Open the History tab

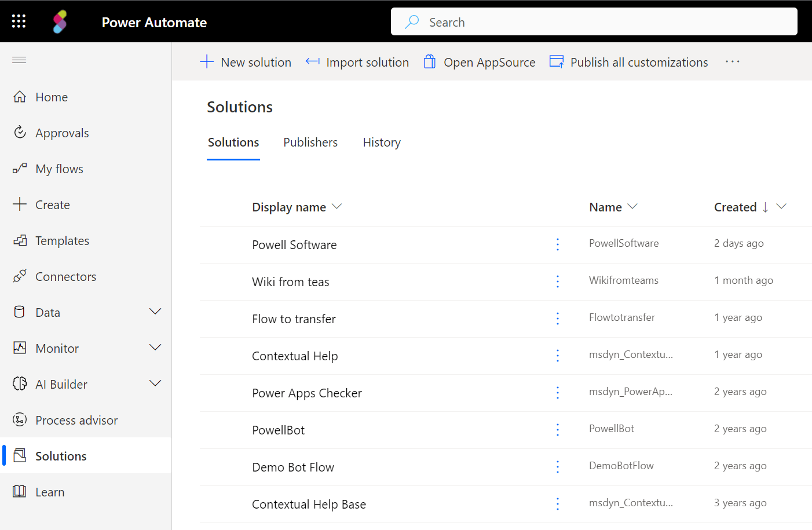(x=381, y=142)
